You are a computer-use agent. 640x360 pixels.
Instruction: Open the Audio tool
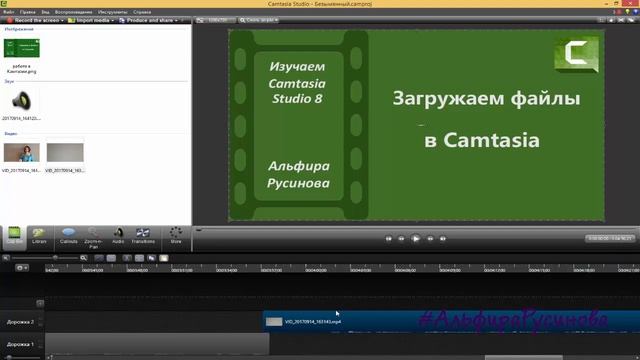click(x=118, y=236)
